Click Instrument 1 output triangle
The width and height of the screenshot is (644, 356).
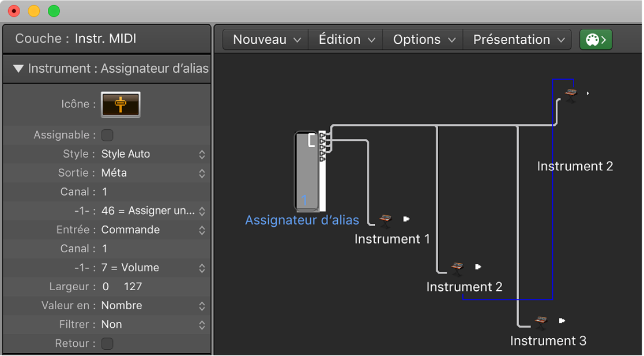pos(406,219)
